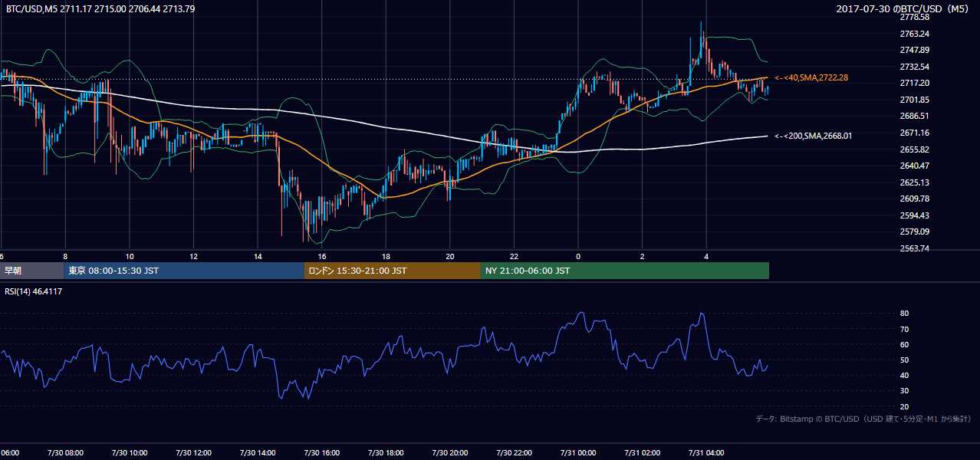This screenshot has height=460, width=980.
Task: Click RSI scale value 60
Action: click(x=904, y=344)
